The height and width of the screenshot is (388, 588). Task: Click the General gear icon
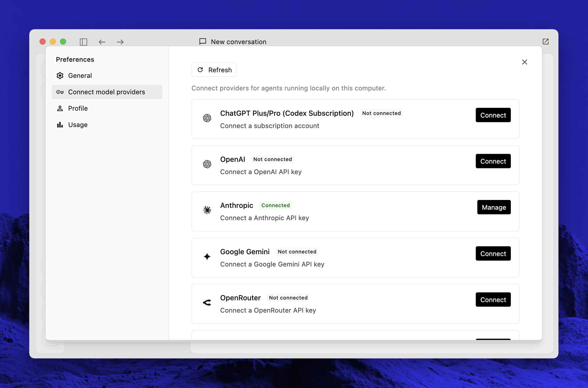pyautogui.click(x=60, y=76)
